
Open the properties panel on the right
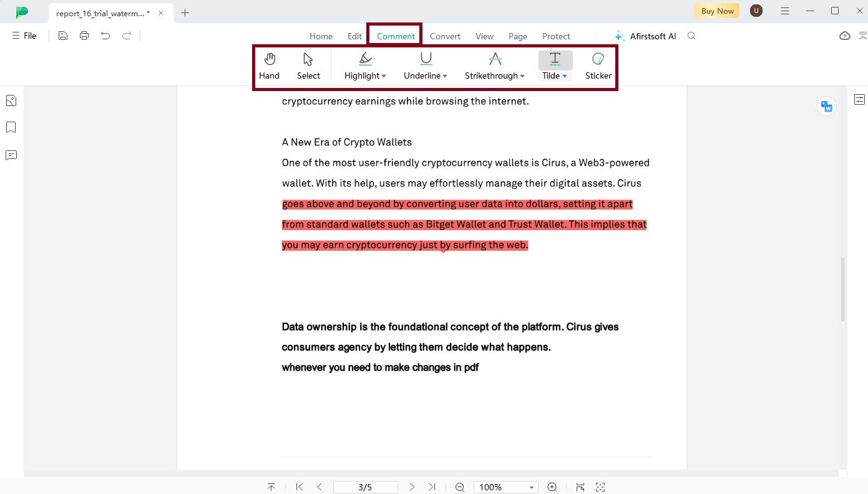859,99
